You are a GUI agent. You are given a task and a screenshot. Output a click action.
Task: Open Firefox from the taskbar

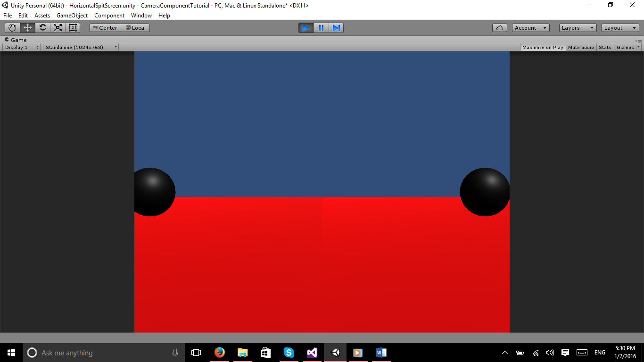coord(219,353)
